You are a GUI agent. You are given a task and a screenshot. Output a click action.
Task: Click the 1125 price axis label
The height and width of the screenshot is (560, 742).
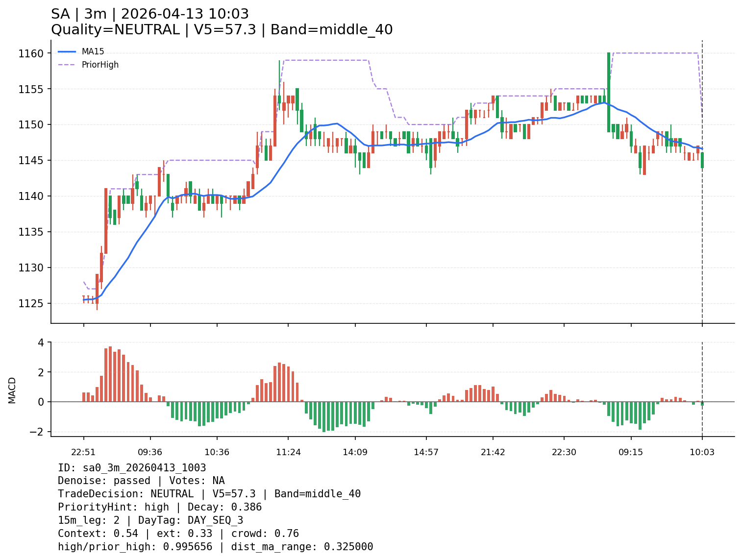pos(31,303)
